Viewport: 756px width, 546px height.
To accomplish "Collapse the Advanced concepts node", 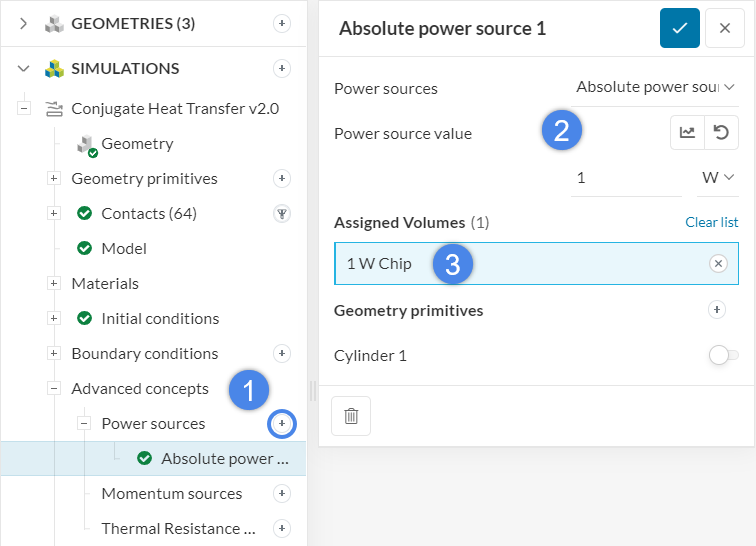I will click(54, 389).
